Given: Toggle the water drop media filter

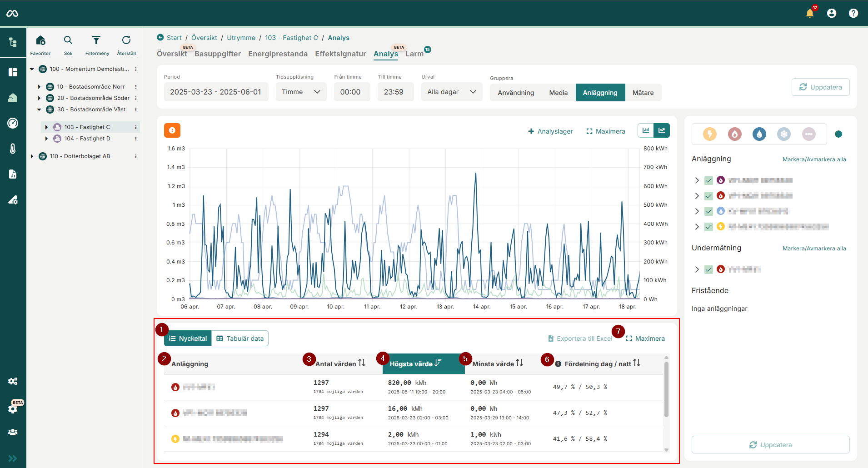Looking at the screenshot, I should tap(759, 134).
